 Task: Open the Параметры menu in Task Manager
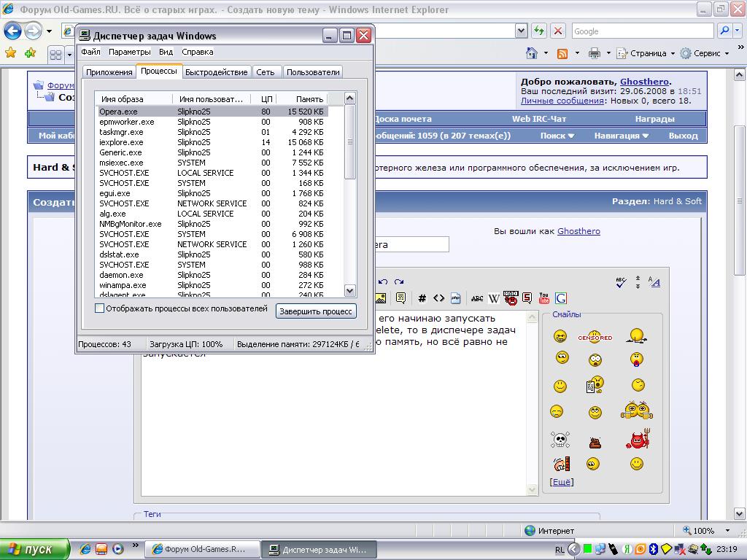tap(129, 52)
